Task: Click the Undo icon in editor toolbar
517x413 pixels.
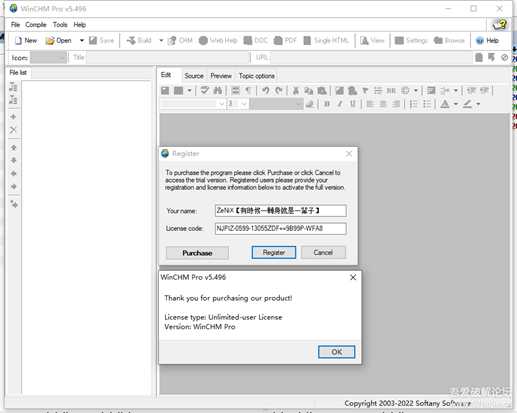Action: pyautogui.click(x=266, y=90)
